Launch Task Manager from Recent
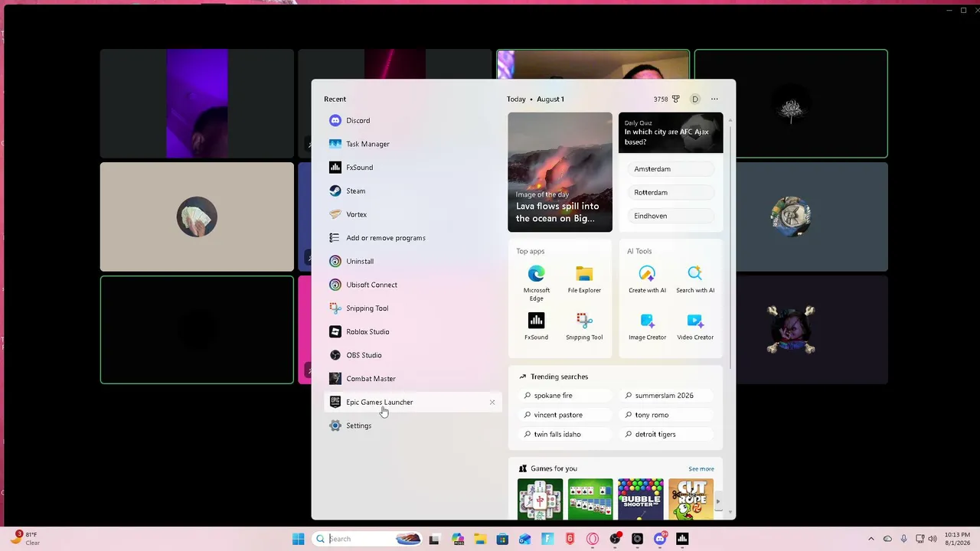Viewport: 980px width, 551px height. coord(413,144)
